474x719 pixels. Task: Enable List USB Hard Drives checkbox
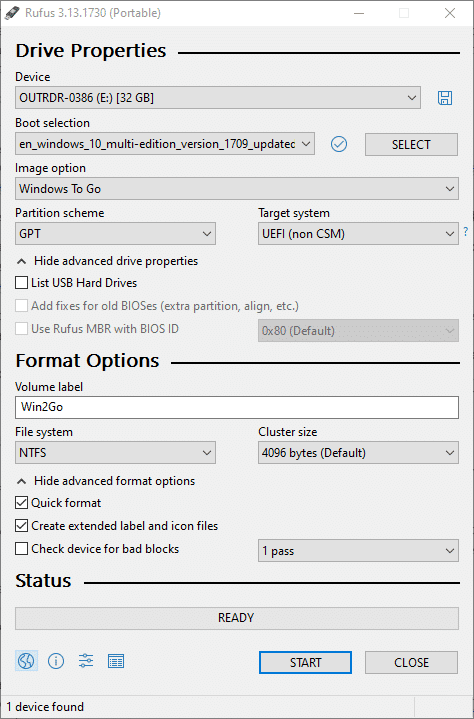click(22, 283)
